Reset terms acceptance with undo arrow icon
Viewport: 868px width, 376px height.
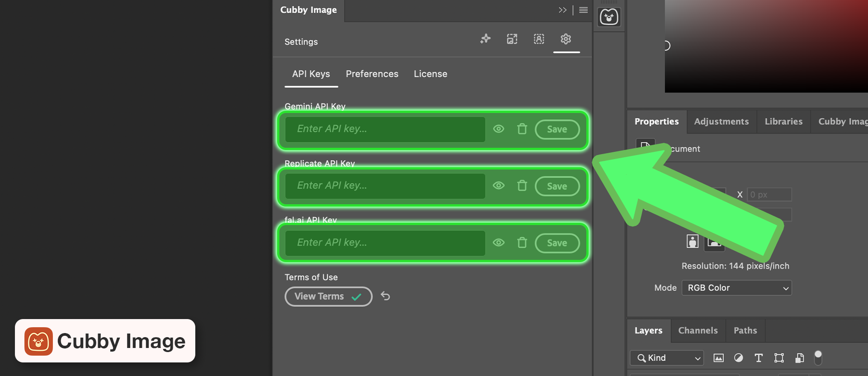(x=385, y=296)
